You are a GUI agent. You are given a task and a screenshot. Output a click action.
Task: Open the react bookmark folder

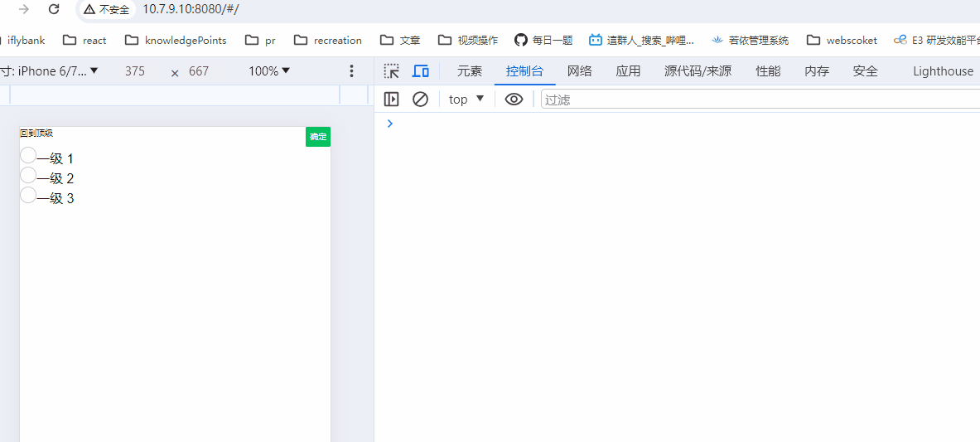pyautogui.click(x=85, y=40)
